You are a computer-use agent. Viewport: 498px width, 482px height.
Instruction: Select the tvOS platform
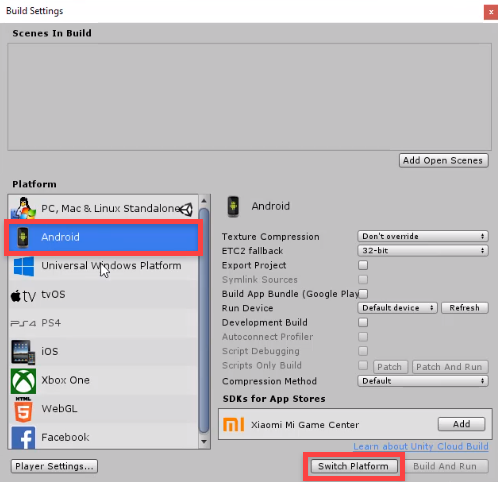tap(103, 295)
